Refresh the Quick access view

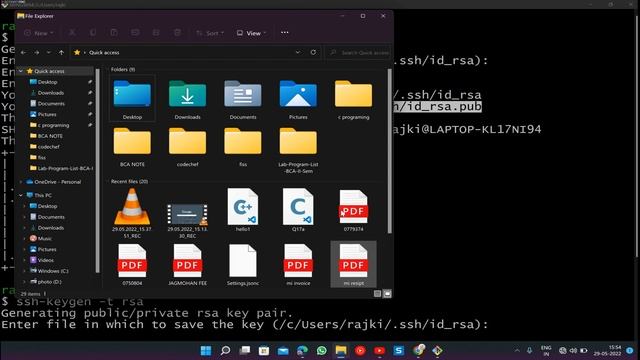tap(313, 52)
